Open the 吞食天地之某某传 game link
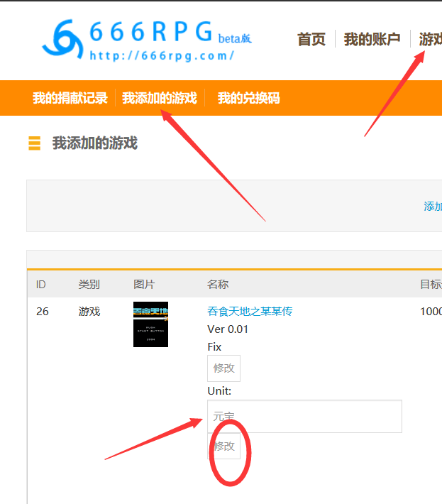442x504 pixels. pyautogui.click(x=250, y=311)
